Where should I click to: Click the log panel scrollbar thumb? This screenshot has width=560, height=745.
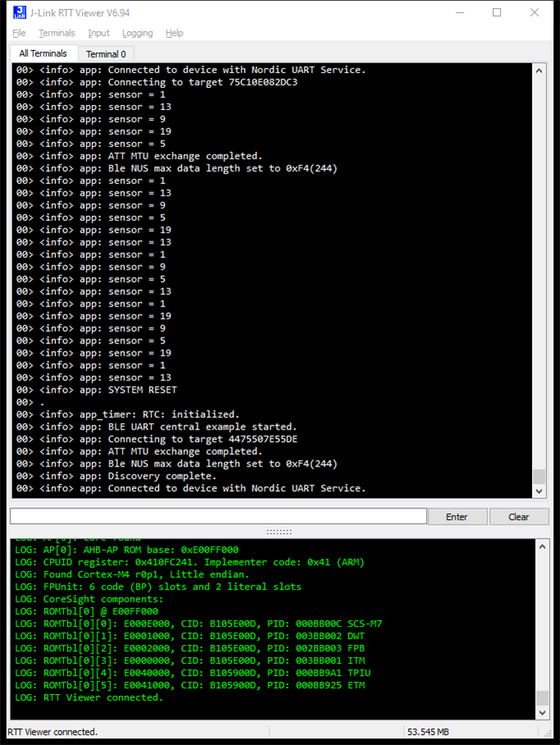pos(542,698)
